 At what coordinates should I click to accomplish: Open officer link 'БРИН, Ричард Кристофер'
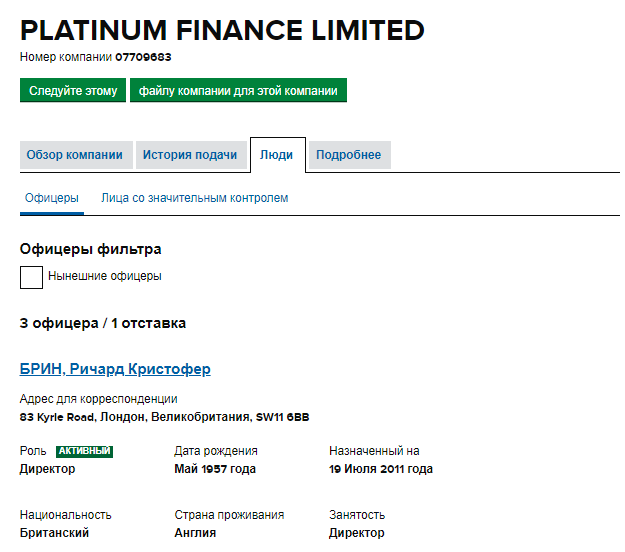click(x=115, y=369)
